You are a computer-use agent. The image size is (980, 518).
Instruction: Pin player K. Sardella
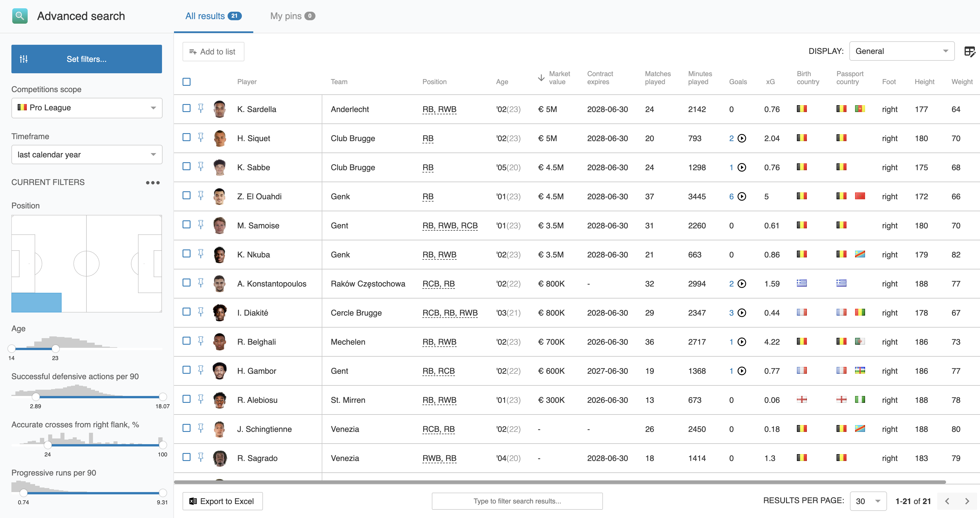tap(201, 108)
